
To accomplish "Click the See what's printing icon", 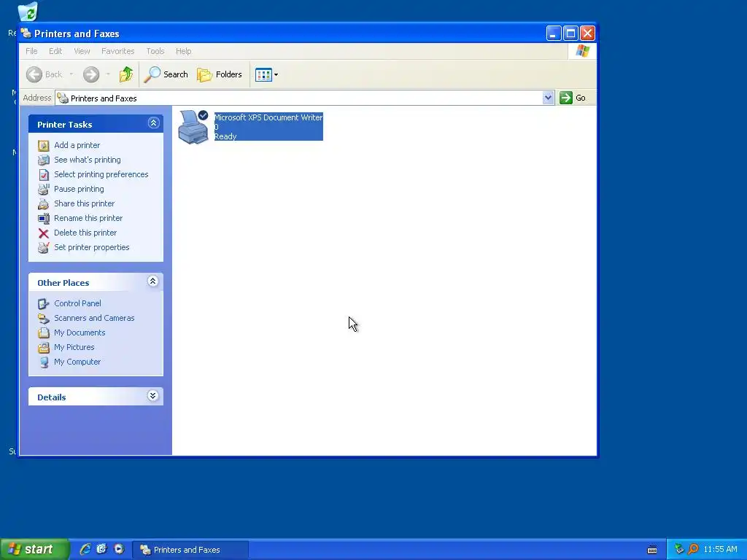I will pos(43,160).
